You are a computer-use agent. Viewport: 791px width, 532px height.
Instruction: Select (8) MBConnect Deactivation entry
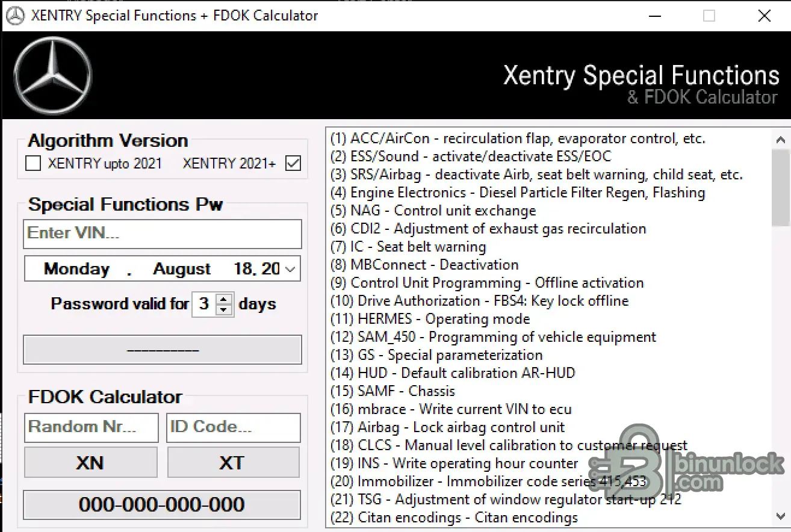pos(424,265)
